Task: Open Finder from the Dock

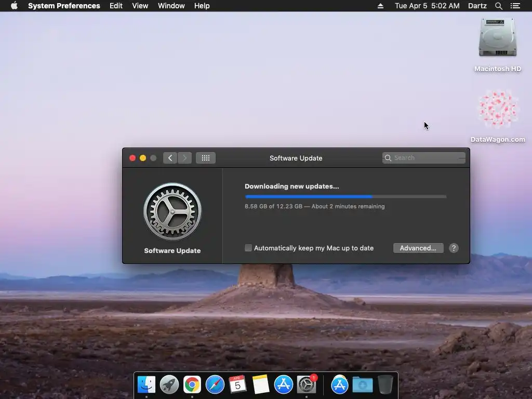Action: [x=146, y=384]
